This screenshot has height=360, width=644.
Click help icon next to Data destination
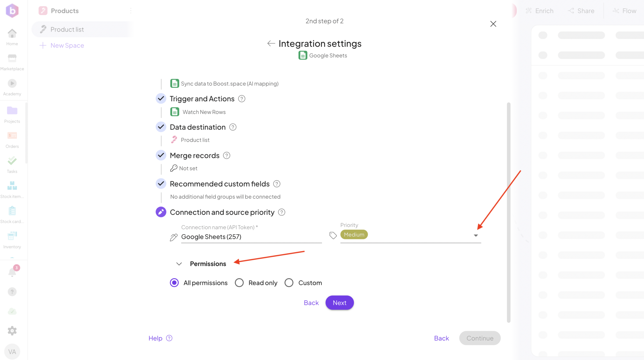click(x=233, y=127)
